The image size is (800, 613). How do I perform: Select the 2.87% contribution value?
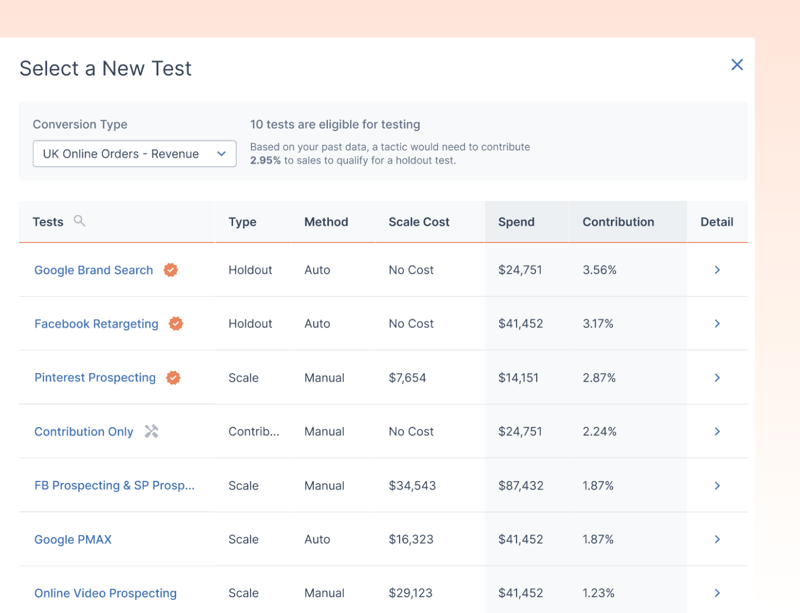599,378
